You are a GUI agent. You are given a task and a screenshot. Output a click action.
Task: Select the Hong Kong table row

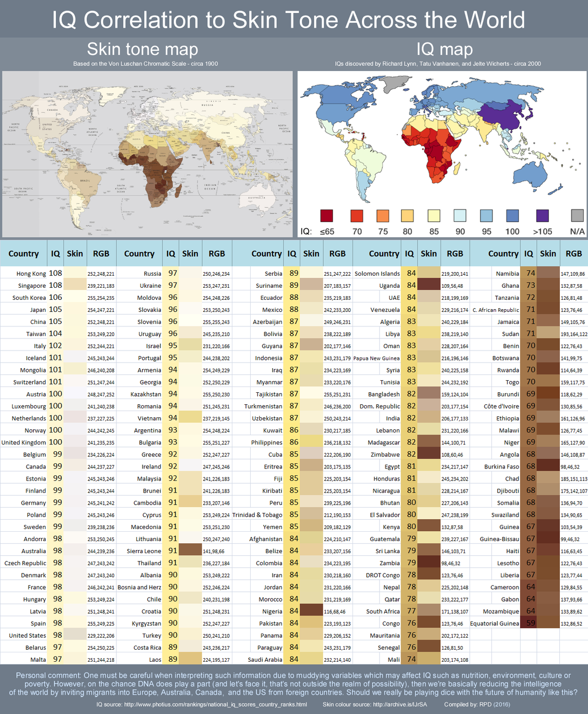click(x=58, y=273)
